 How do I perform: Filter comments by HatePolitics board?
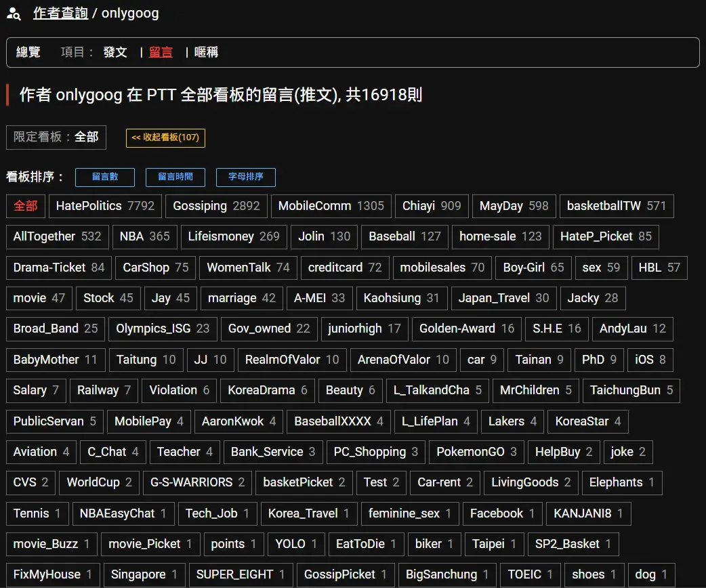tap(105, 206)
